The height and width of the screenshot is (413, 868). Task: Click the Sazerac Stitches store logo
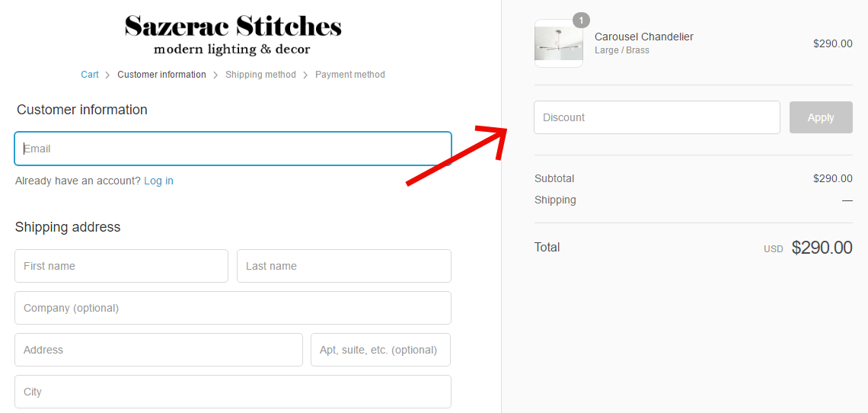point(233,35)
